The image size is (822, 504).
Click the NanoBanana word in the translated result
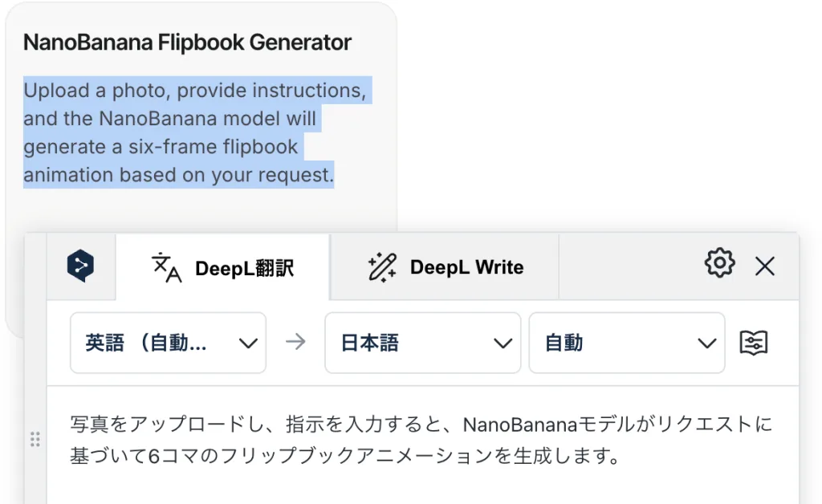(x=519, y=425)
